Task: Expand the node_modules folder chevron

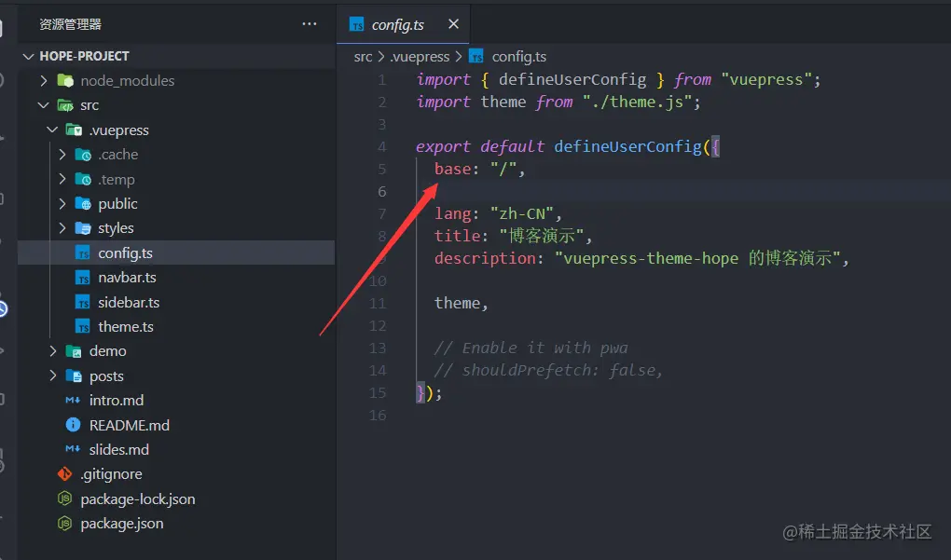Action: point(43,81)
